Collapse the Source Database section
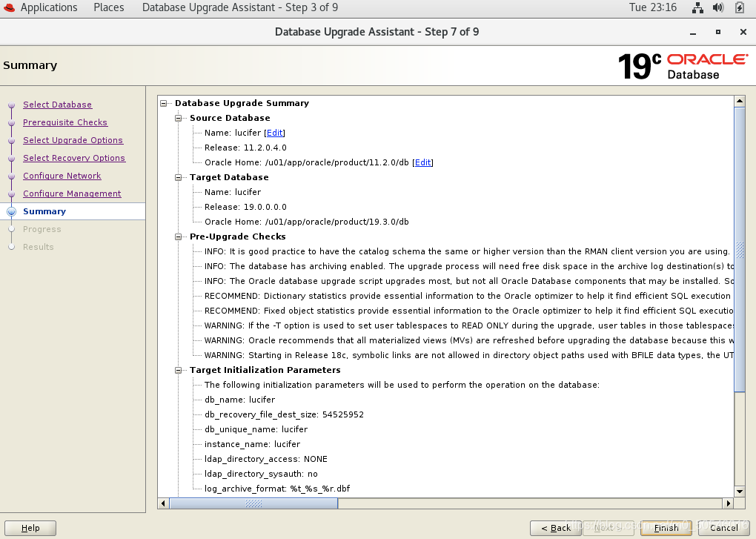 [179, 118]
